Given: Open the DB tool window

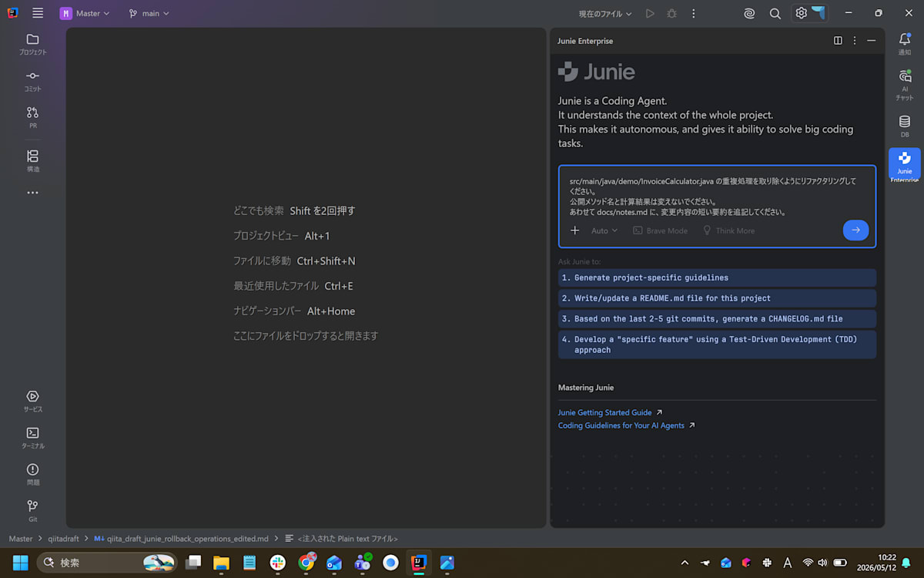Looking at the screenshot, I should [x=905, y=126].
